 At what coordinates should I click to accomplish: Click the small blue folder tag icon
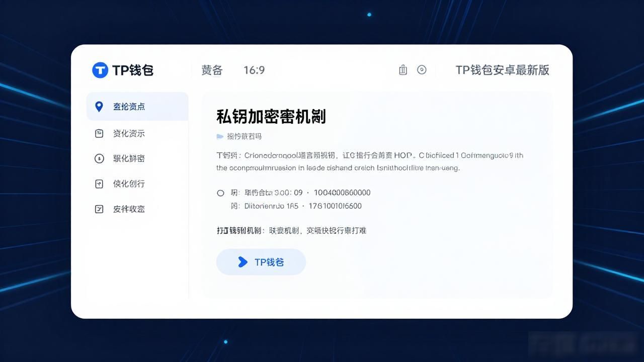click(220, 136)
